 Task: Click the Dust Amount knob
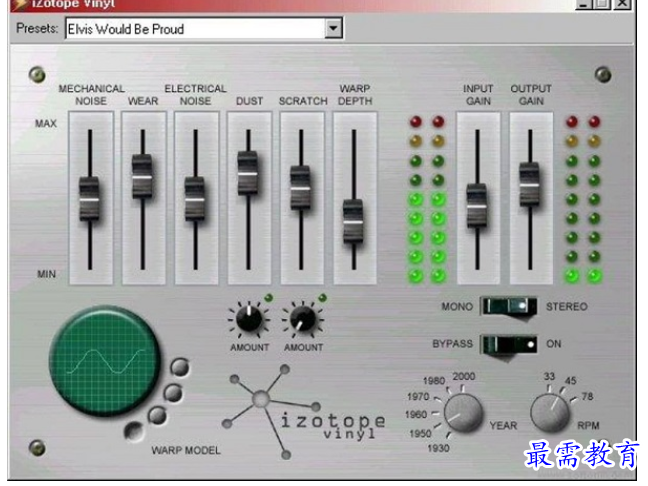coord(249,319)
